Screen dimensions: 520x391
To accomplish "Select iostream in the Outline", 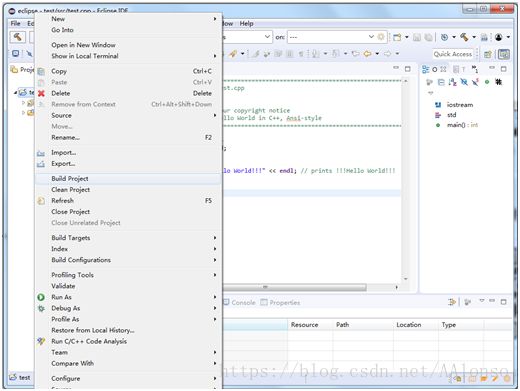I will (x=460, y=105).
